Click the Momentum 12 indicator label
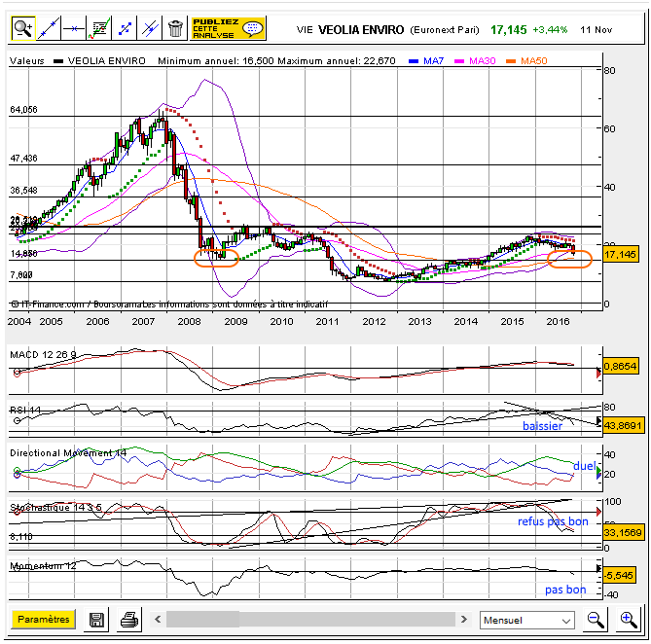Image resolution: width=651 pixels, height=644 pixels. (43, 566)
